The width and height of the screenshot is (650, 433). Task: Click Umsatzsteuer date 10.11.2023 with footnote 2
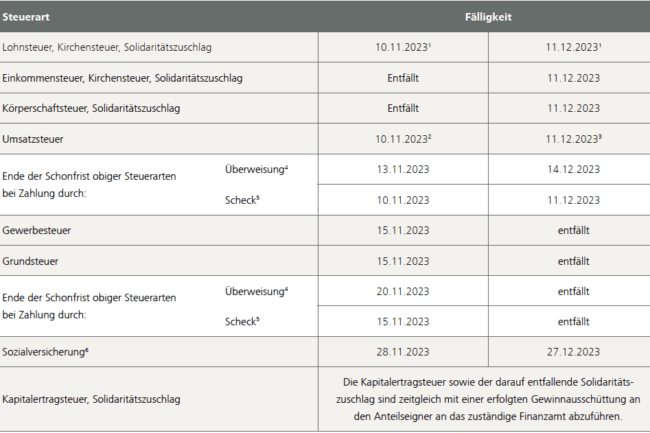tap(403, 139)
